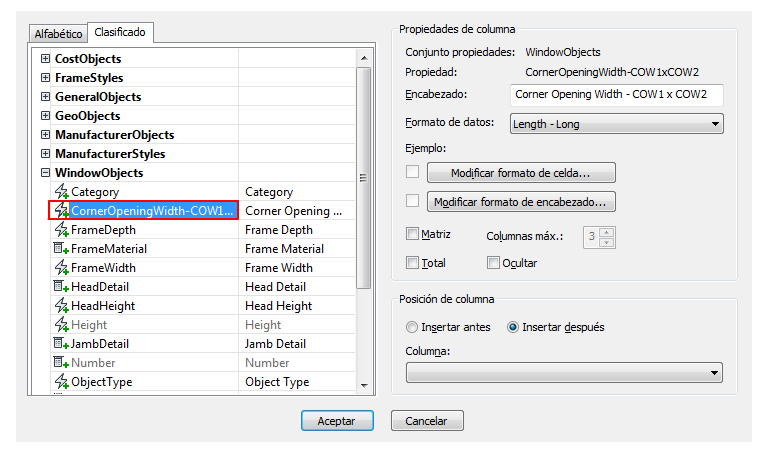Click the Encabezado text field

tap(616, 95)
